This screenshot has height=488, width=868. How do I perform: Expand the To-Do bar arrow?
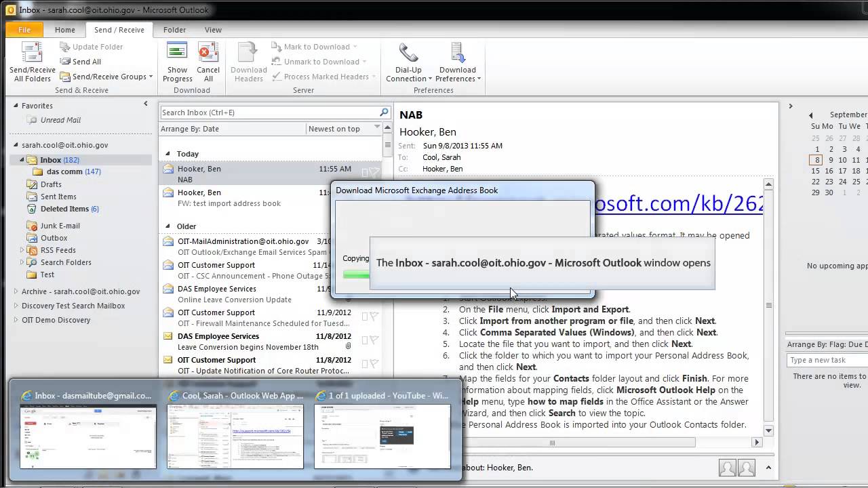pos(790,106)
